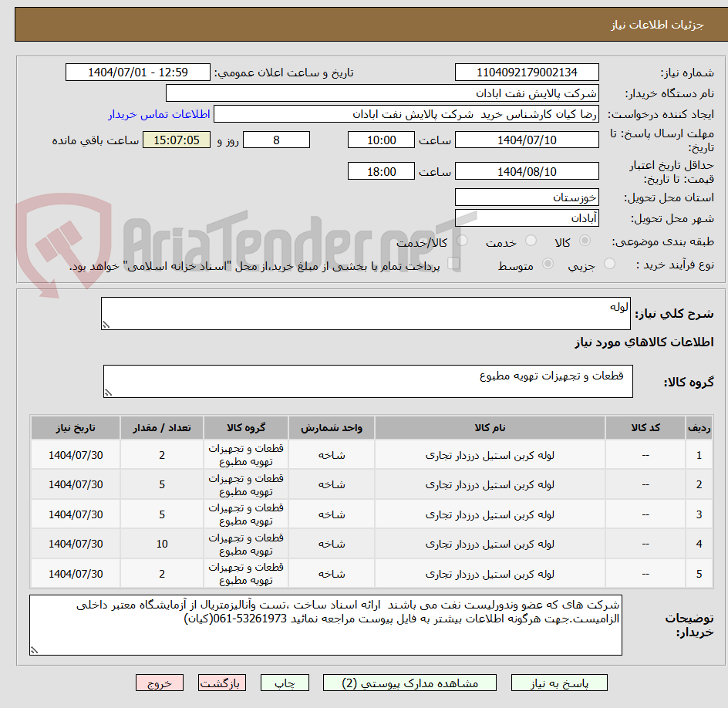728x708 pixels.
Task: Click the remaining time field 15:07:05
Action: pos(177,140)
